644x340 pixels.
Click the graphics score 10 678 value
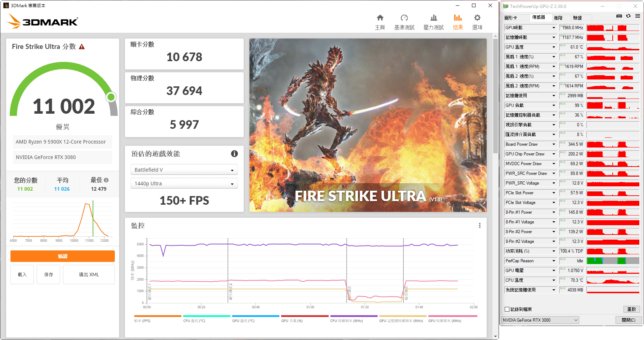click(184, 57)
